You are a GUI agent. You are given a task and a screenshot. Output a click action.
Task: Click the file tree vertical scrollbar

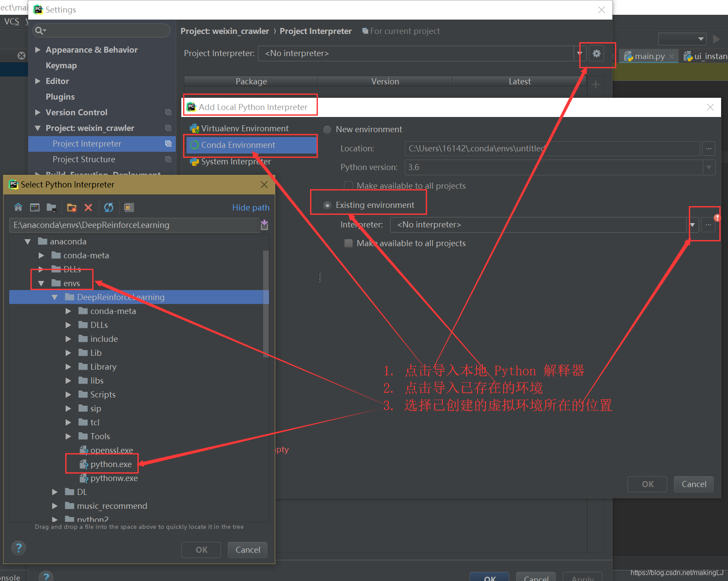266,304
